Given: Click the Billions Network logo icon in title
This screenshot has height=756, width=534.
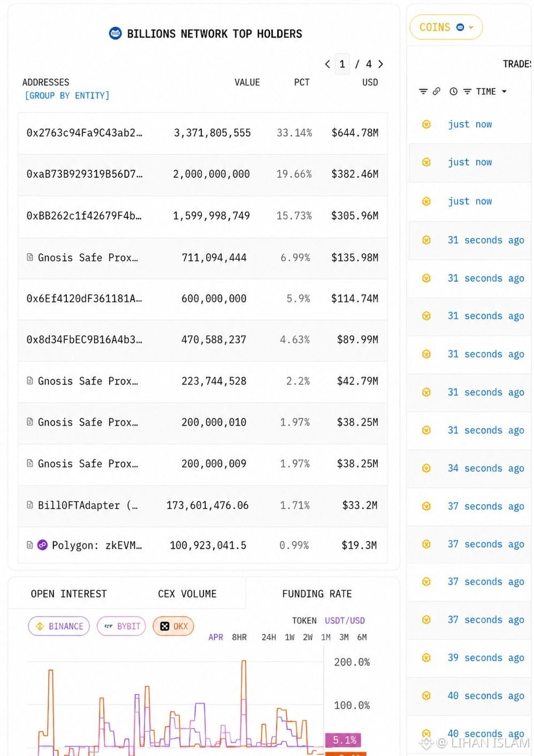Looking at the screenshot, I should point(115,33).
